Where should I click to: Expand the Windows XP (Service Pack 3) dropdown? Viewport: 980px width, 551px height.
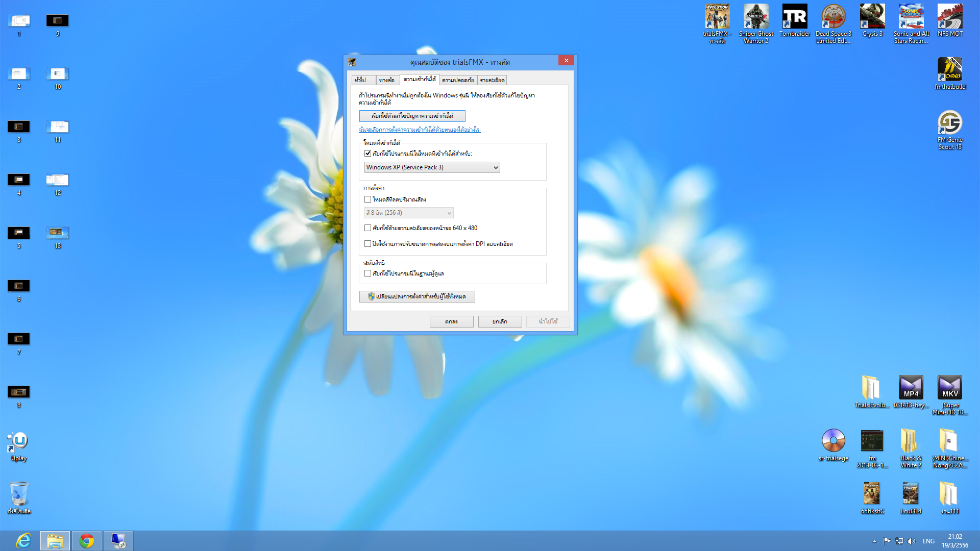point(432,167)
